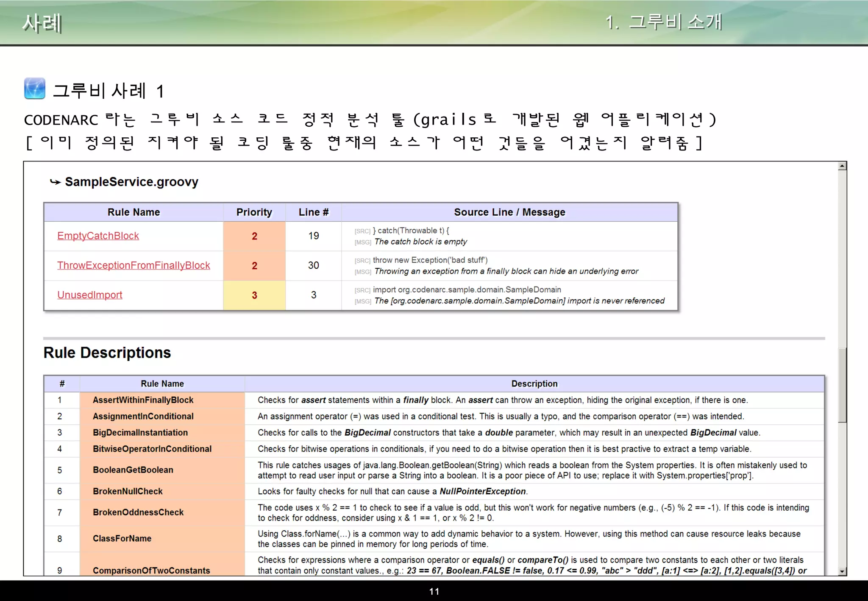Click the BrokenOddnessCheck rule name
The image size is (868, 601).
(x=138, y=512)
